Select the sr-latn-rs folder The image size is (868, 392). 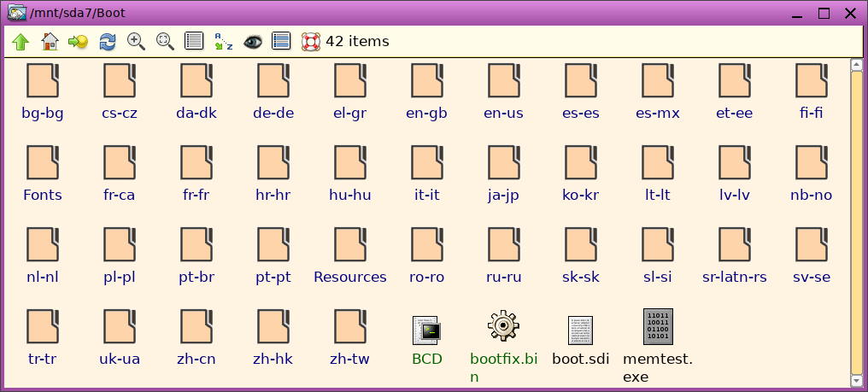pos(735,256)
